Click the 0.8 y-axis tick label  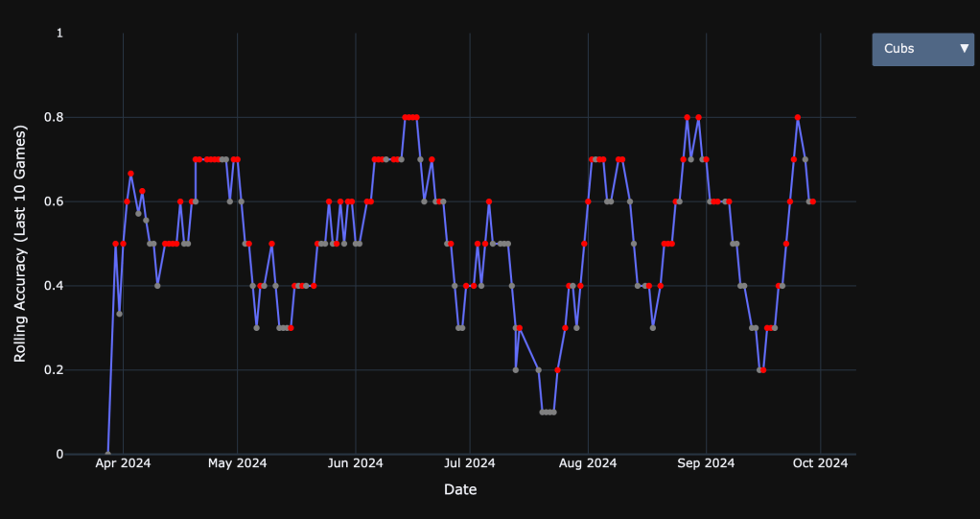[x=54, y=117]
